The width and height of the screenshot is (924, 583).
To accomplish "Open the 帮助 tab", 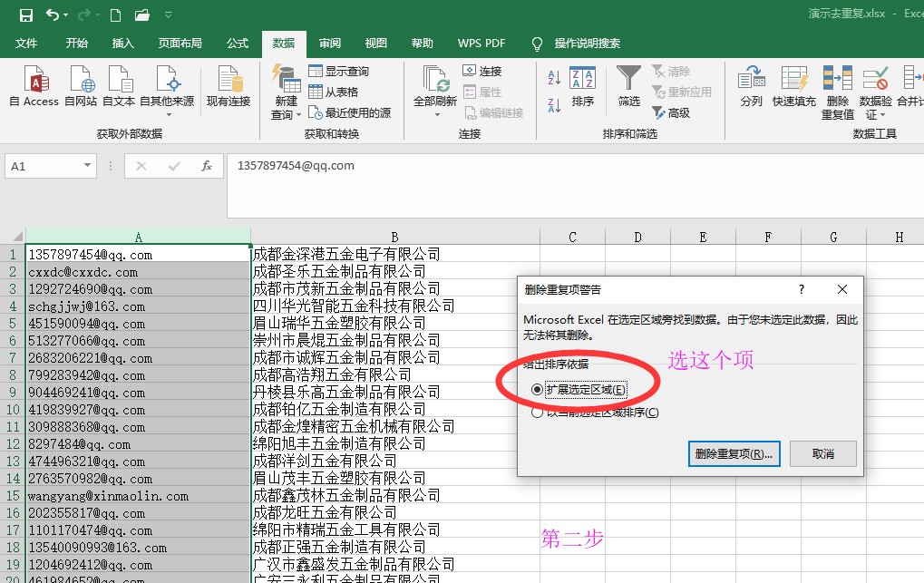I will tap(422, 43).
